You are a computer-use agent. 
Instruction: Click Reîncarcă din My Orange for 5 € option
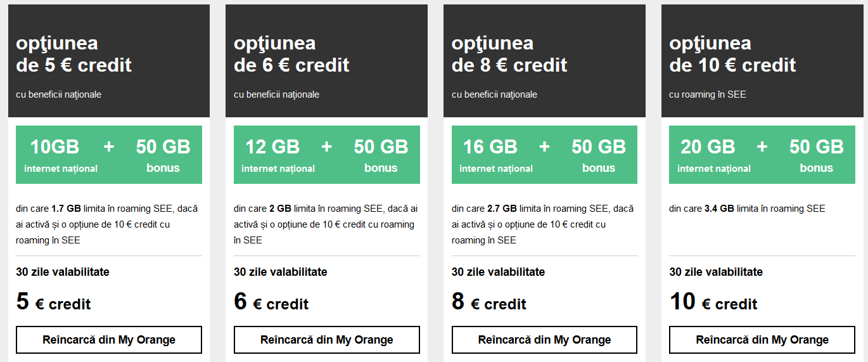[x=108, y=340]
